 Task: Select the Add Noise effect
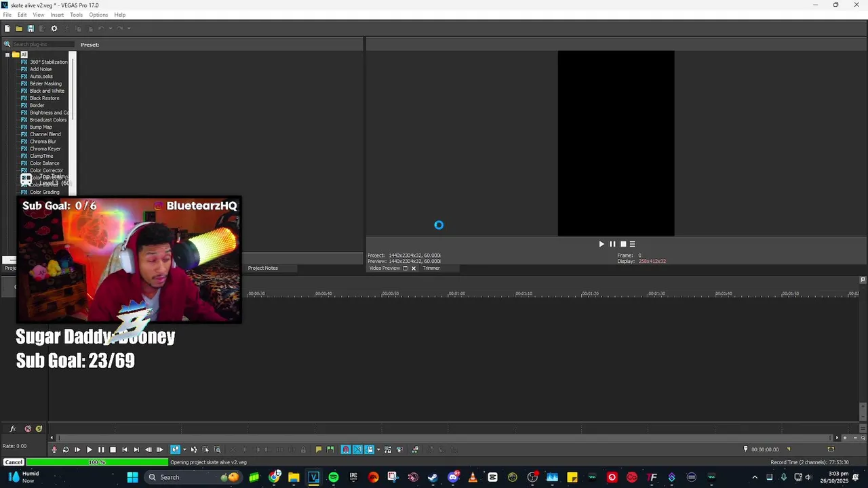[41, 69]
